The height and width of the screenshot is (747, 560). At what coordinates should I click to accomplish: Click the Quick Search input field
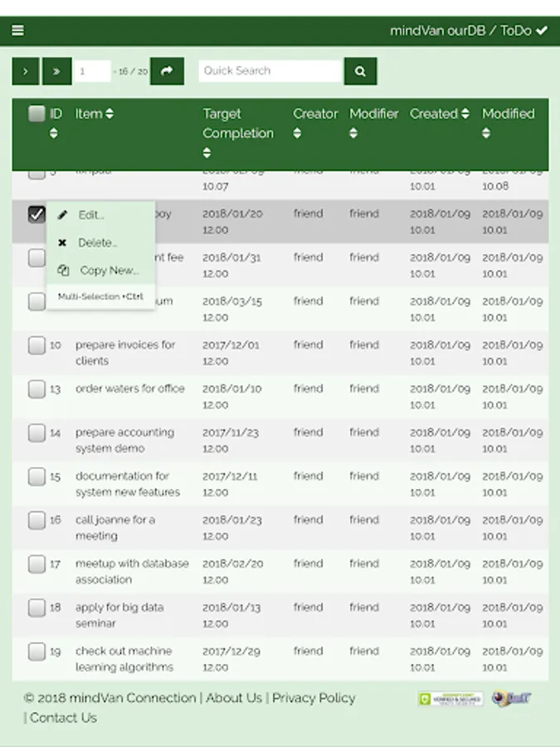(270, 71)
